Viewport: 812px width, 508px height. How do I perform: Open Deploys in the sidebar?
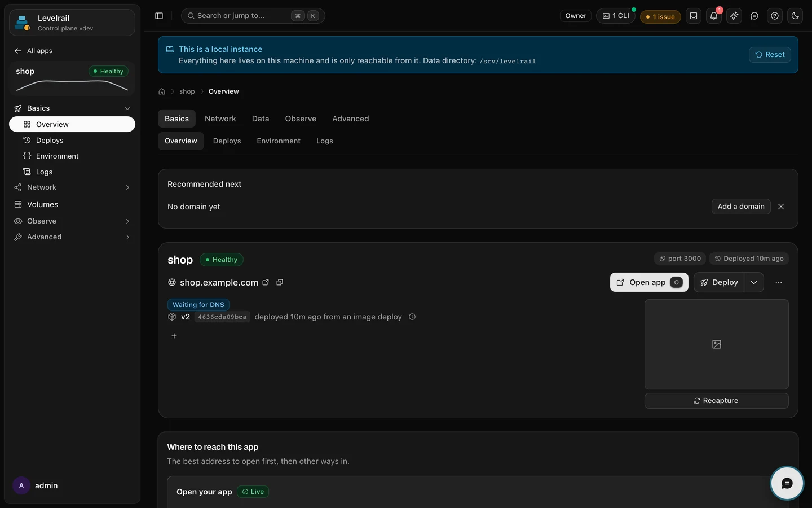tap(72, 140)
